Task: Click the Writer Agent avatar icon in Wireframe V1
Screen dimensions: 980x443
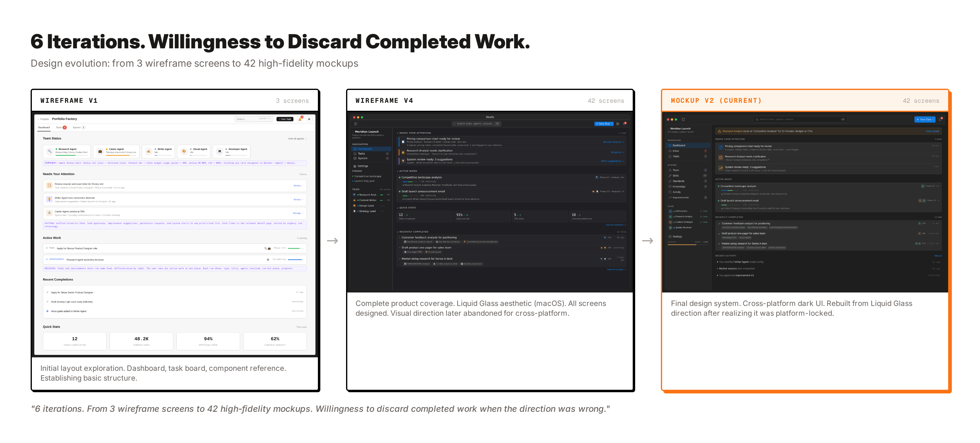Action: click(x=149, y=151)
